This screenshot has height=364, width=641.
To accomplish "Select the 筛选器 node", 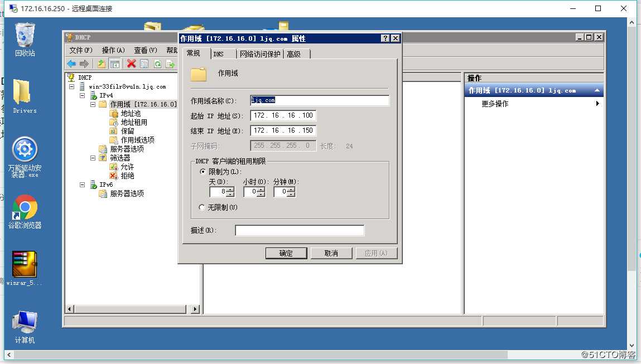I will [x=120, y=158].
